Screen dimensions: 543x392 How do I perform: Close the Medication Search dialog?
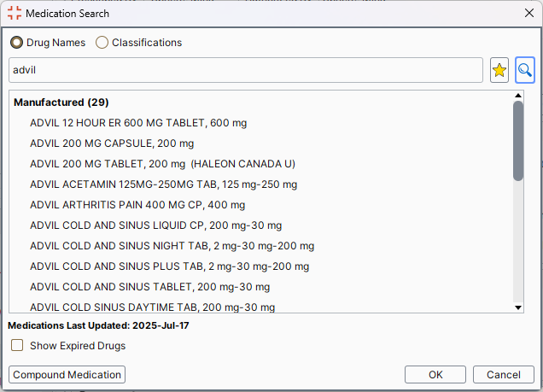(528, 13)
